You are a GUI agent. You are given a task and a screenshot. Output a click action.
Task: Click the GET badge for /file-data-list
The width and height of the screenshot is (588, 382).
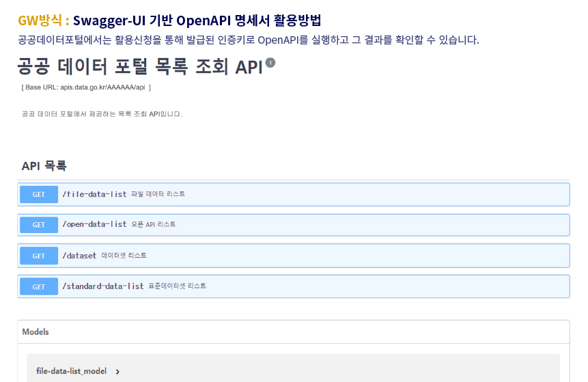(39, 194)
